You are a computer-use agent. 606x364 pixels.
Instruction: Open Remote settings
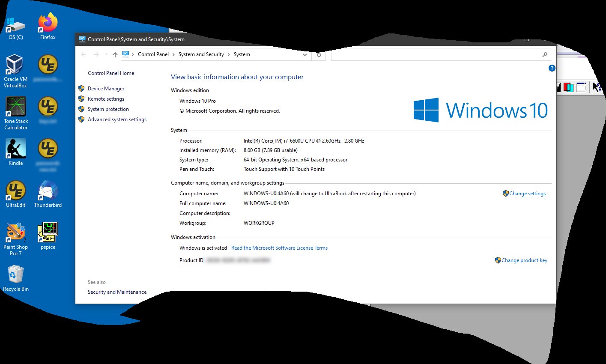[106, 99]
